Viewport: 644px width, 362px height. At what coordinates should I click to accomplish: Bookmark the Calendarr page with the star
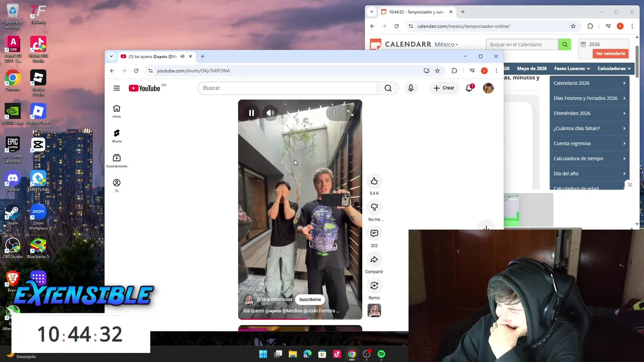pyautogui.click(x=573, y=26)
